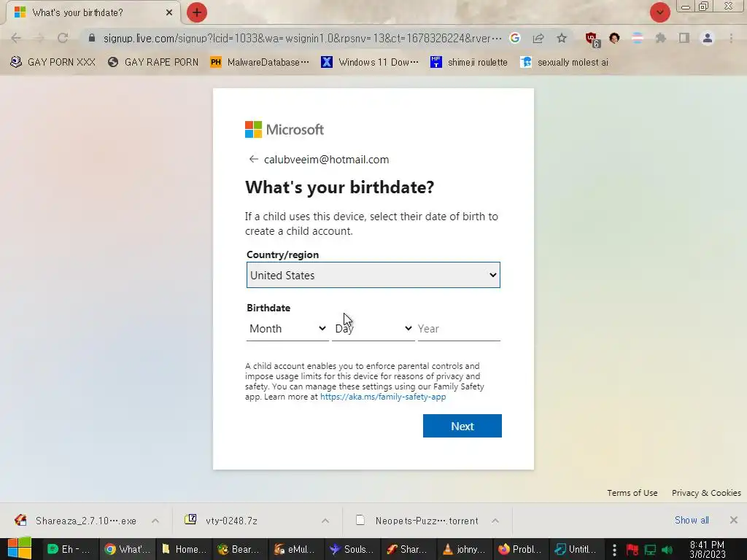Switch to the Firefox "Probl…" taskbar item
This screenshot has width=747, height=560.
click(521, 549)
